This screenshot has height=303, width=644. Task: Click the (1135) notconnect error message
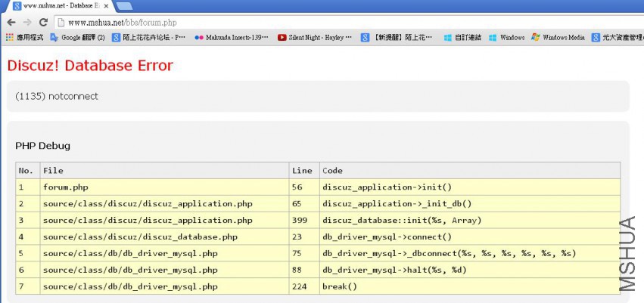(57, 97)
